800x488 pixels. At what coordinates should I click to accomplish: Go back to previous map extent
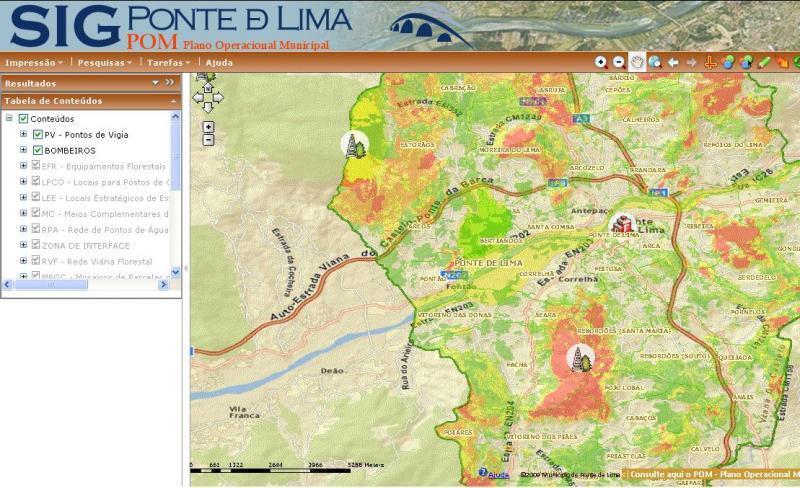click(x=673, y=62)
